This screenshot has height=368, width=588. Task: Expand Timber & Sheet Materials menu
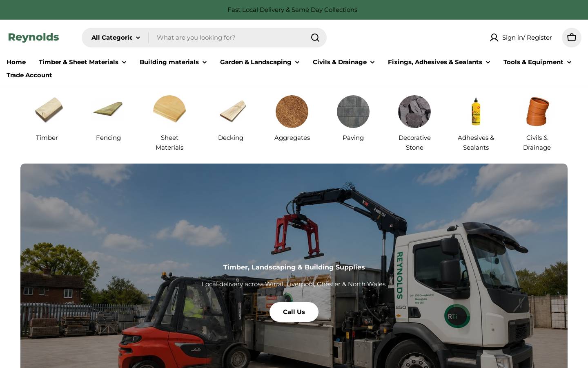coord(82,62)
